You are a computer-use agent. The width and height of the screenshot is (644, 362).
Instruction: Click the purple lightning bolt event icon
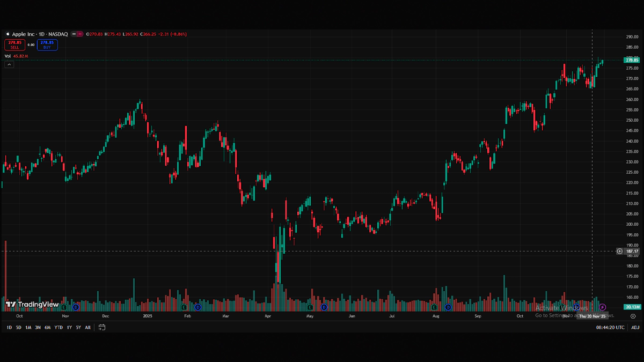point(602,307)
